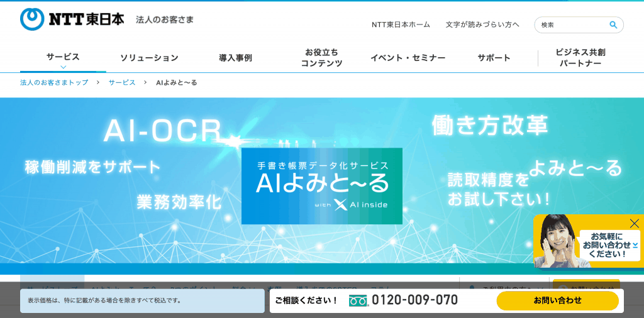Image resolution: width=644 pixels, height=318 pixels.
Task: Open the サポート menu
Action: [494, 58]
